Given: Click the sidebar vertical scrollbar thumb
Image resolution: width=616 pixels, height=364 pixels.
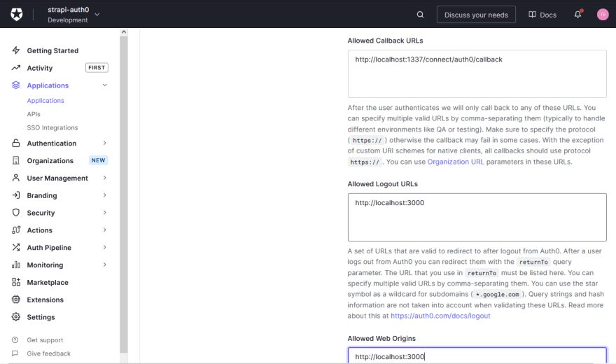Looking at the screenshot, I should click(x=124, y=195).
